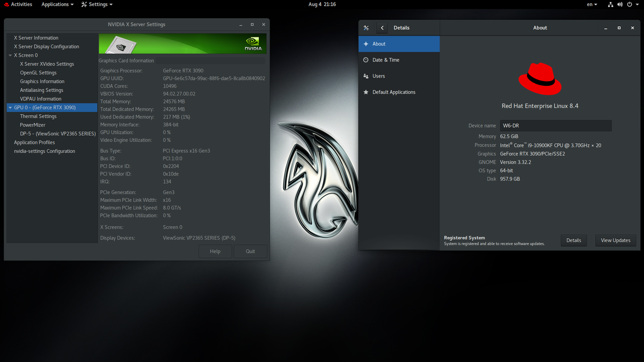
Task: Click the clock icon next to Date & Time
Action: [x=366, y=60]
